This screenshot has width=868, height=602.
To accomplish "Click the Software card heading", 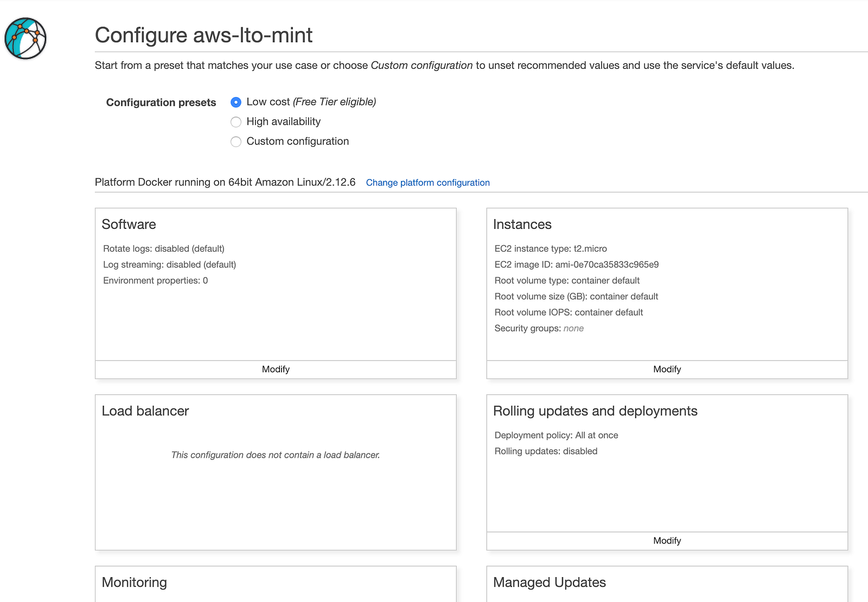I will pos(129,225).
